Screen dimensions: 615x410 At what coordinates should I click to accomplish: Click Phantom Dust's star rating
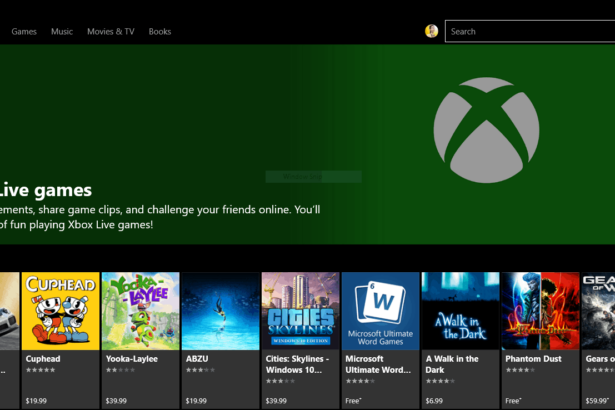(520, 370)
